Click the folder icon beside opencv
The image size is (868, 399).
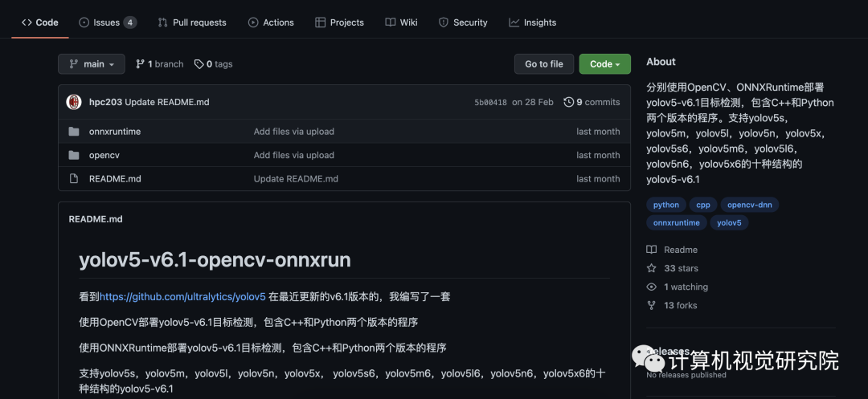coord(74,155)
